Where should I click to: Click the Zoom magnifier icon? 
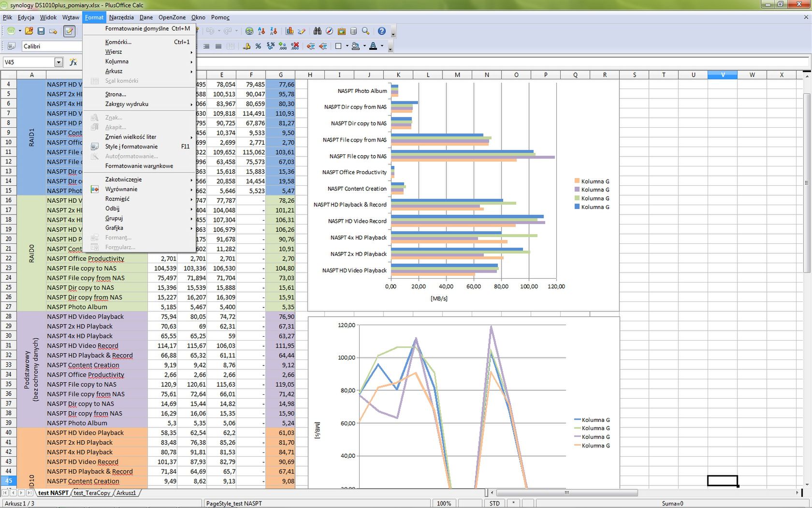tap(366, 31)
